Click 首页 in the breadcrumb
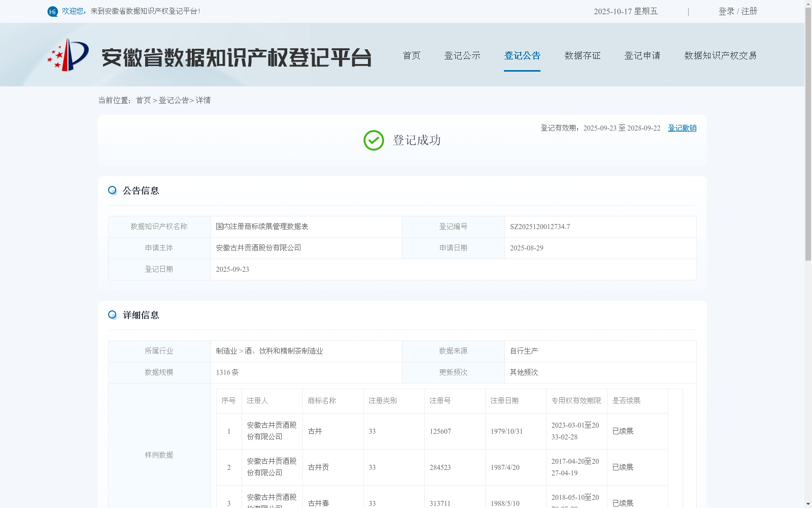Image resolution: width=812 pixels, height=508 pixels. pyautogui.click(x=143, y=101)
